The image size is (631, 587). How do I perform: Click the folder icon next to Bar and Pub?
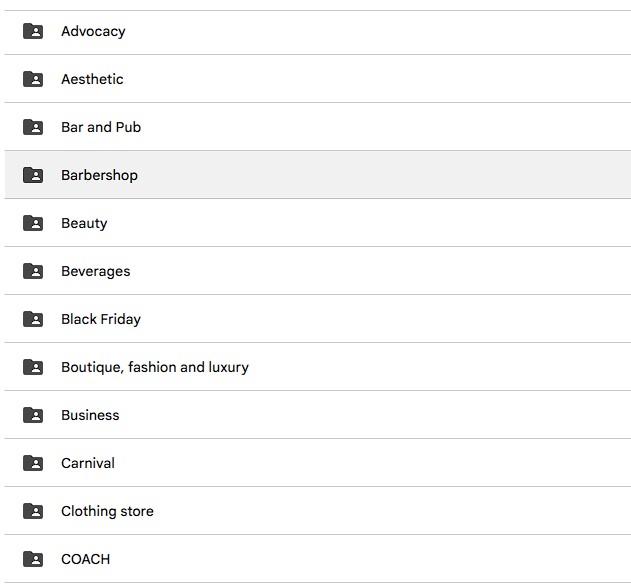click(x=33, y=127)
